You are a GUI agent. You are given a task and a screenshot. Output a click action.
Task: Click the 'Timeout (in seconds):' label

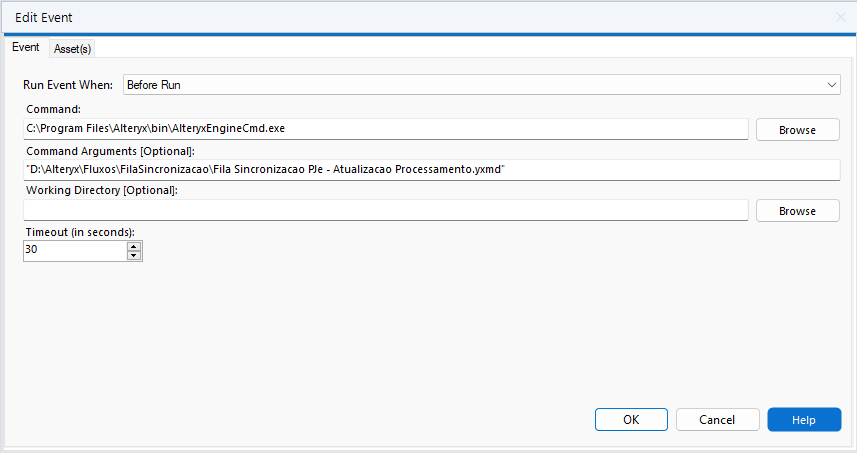pos(80,232)
